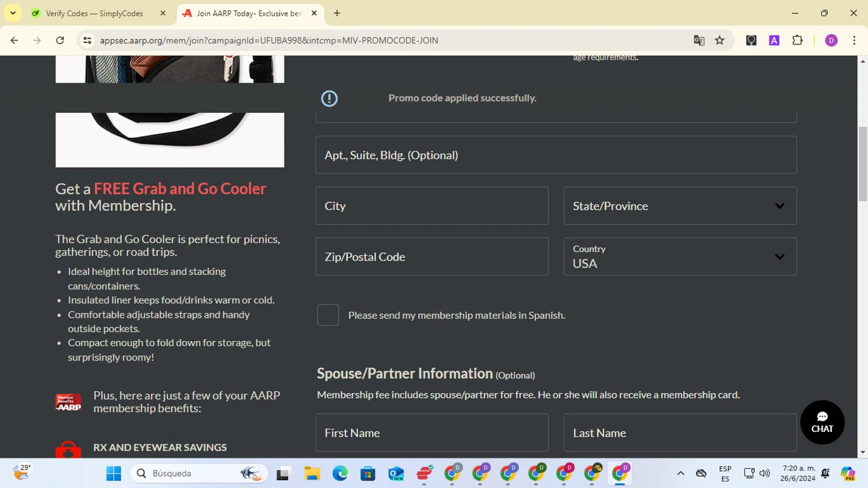Switch to Join AARP Today tab
The height and width of the screenshot is (488, 868).
point(250,13)
